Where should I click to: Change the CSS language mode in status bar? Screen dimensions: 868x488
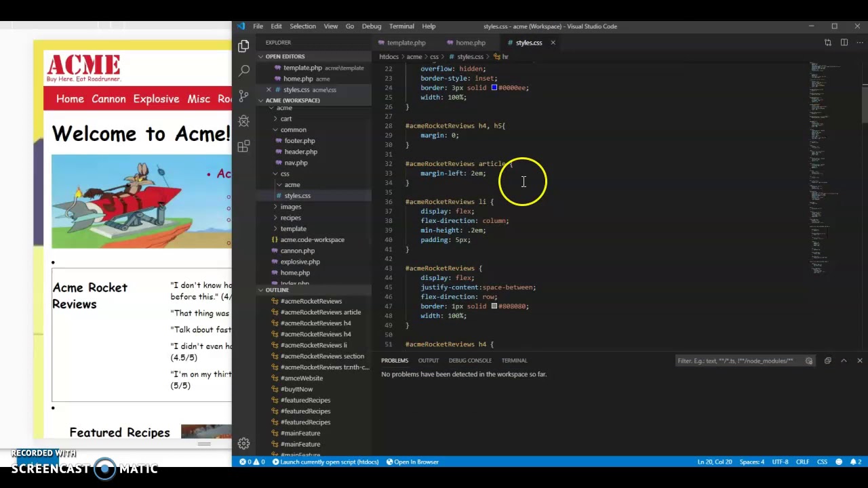(822, 462)
